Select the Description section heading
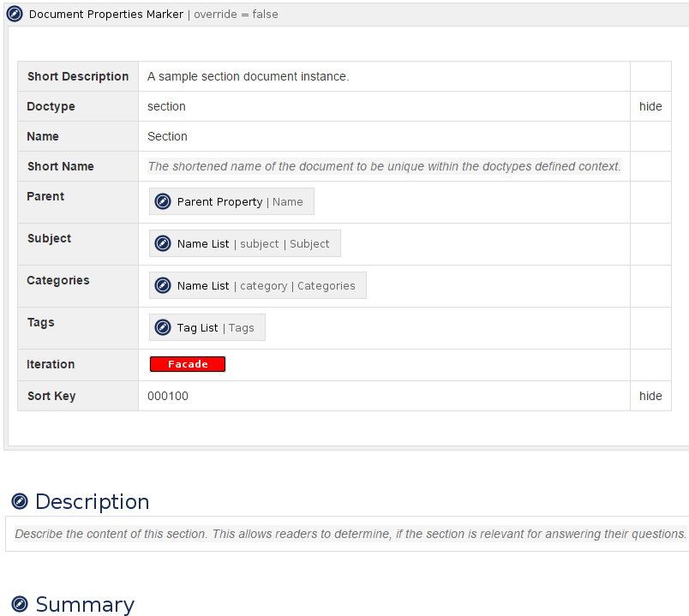This screenshot has height=616, width=689. coord(93,501)
